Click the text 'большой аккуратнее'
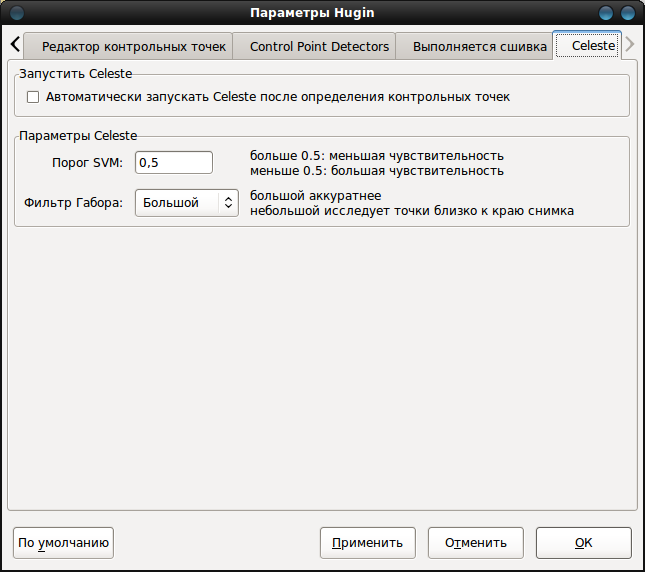Image resolution: width=645 pixels, height=572 pixels. [316, 195]
